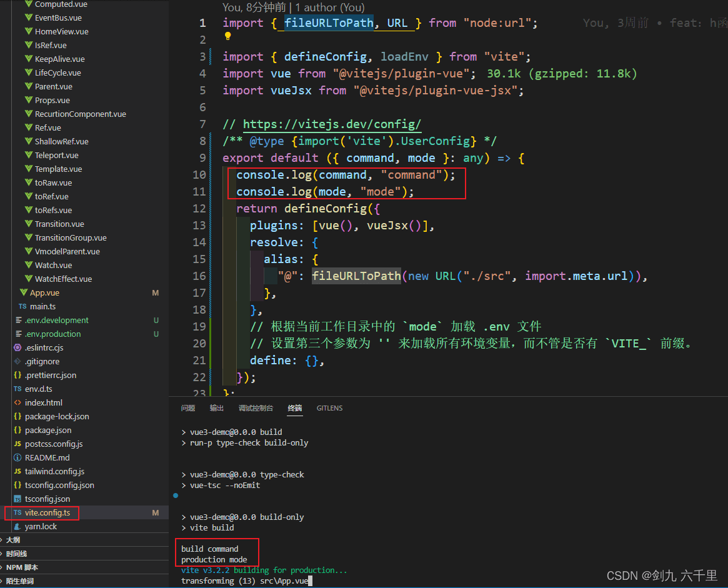Click the Vue icon beside EventBus.vue
The height and width of the screenshot is (588, 728).
click(29, 17)
